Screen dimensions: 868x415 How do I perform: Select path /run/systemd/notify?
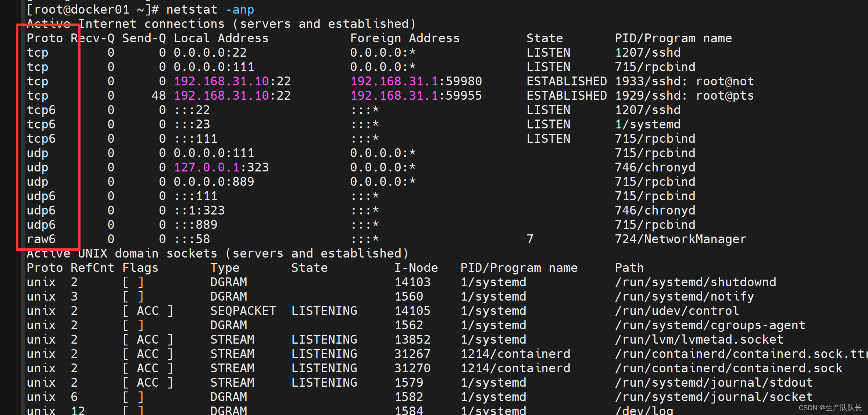[x=684, y=297]
